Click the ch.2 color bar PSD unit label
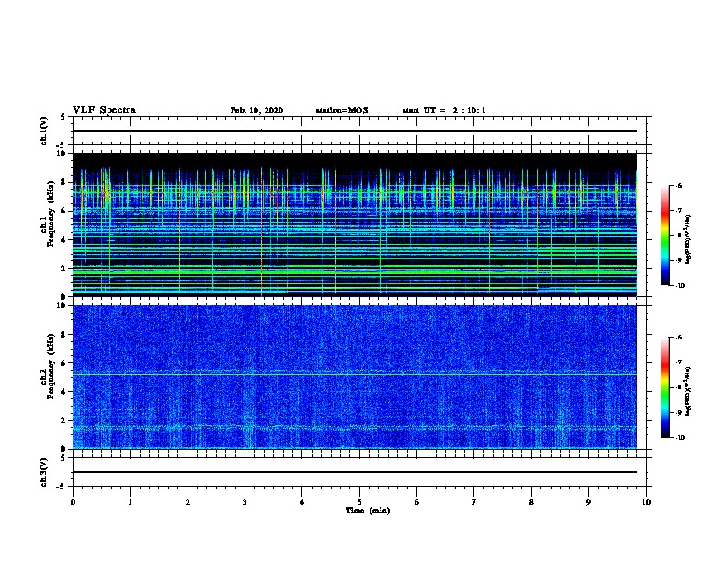This screenshot has height=563, width=728. (688, 391)
